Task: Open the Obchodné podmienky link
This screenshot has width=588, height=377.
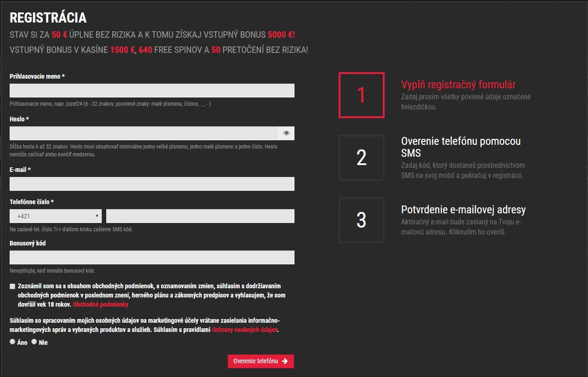Action: pos(100,304)
